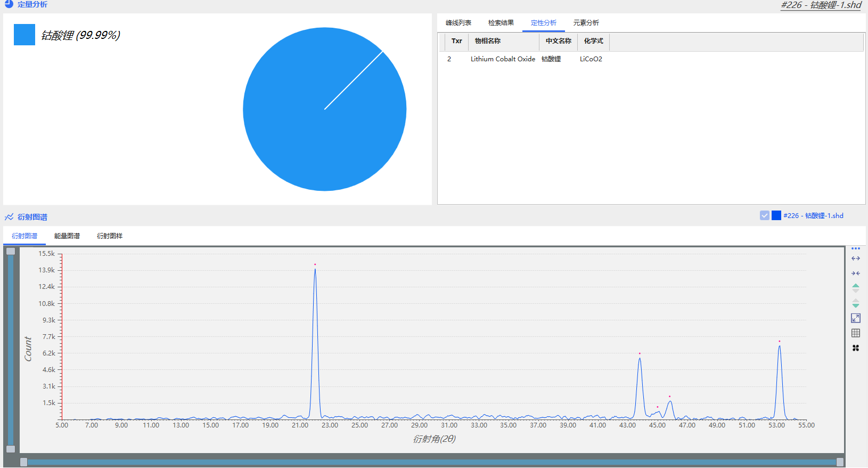
Task: Click the horizontal compress arrows icon
Action: 856,273
